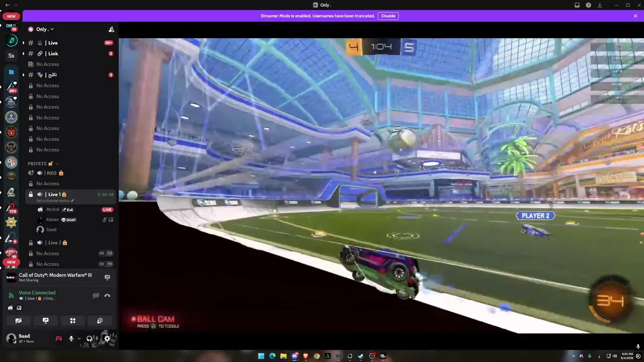
Task: Mute the microphone
Action: pos(71,339)
